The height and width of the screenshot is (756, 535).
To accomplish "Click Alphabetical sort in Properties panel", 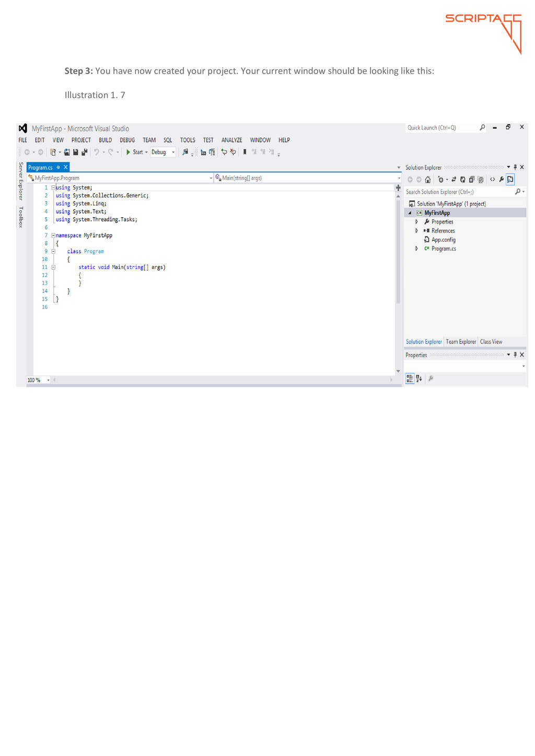I will pos(419,379).
